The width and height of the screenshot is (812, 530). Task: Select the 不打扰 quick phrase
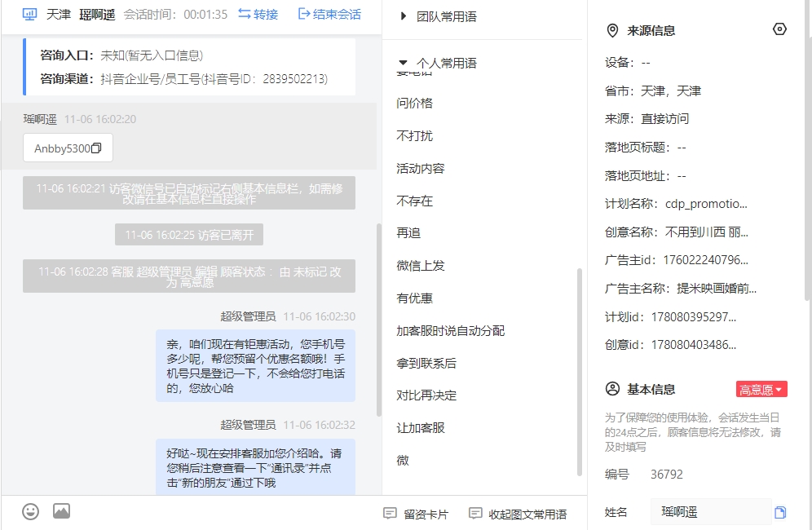414,135
